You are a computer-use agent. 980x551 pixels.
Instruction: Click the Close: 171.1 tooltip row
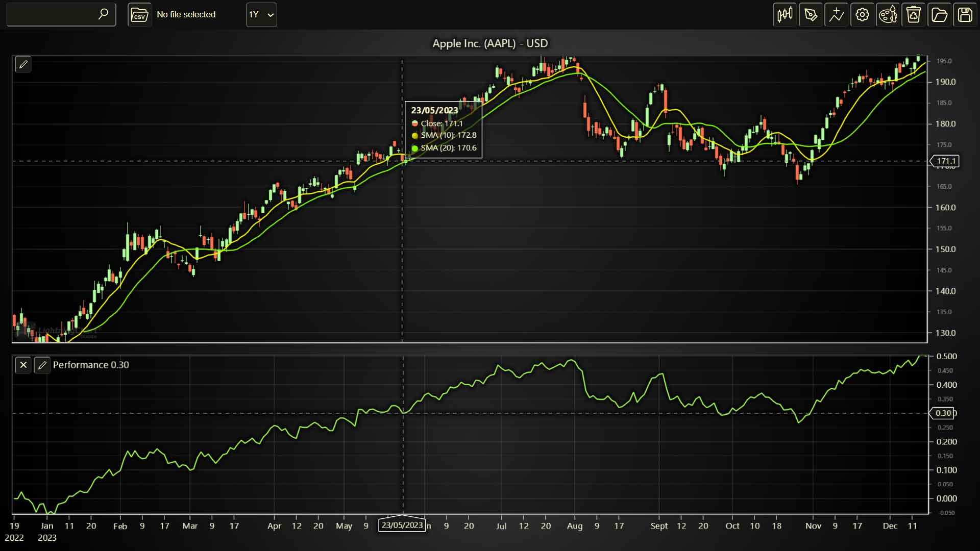coord(437,123)
